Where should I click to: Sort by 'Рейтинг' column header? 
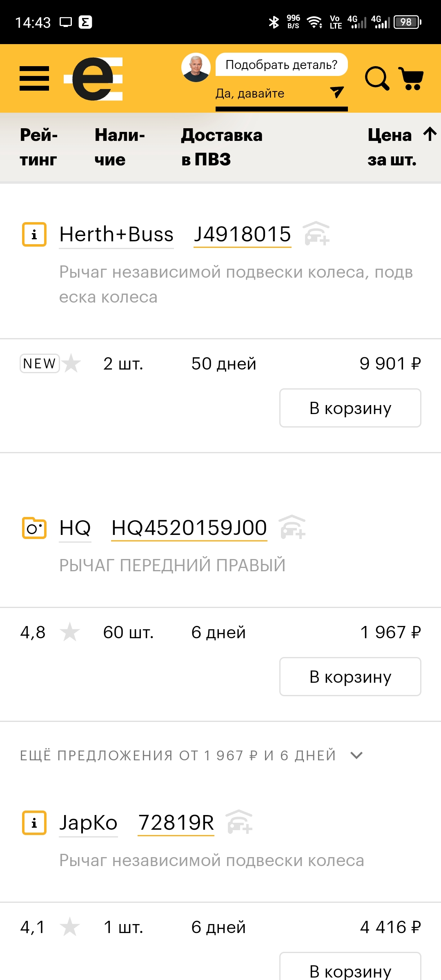(x=39, y=147)
